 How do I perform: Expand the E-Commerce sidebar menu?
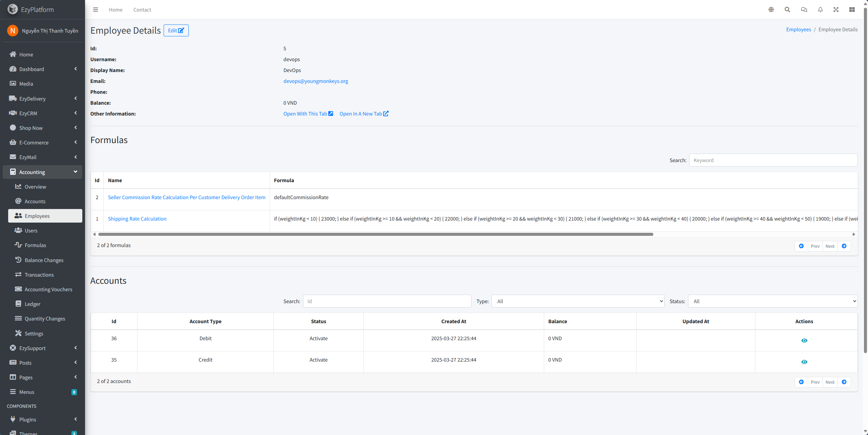pos(43,142)
